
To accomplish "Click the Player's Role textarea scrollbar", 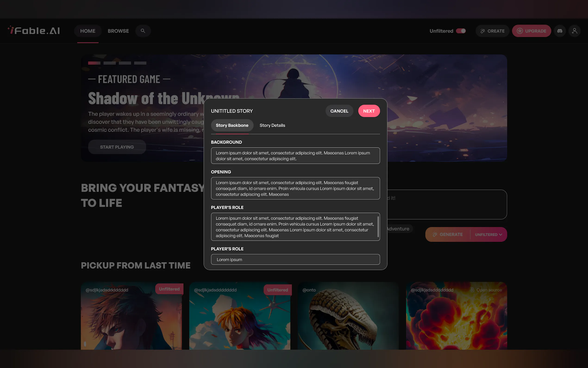I will point(378,227).
